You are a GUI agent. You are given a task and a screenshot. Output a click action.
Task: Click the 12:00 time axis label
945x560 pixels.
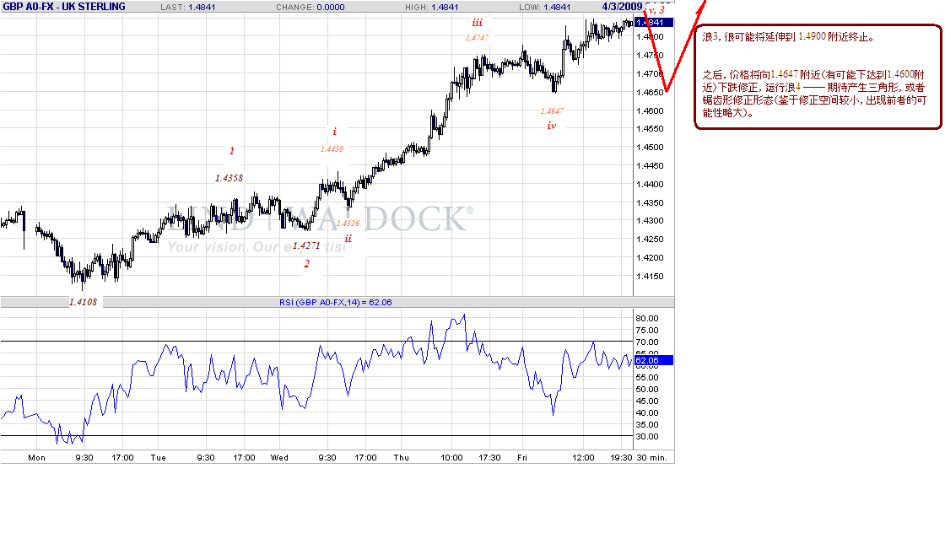(583, 458)
